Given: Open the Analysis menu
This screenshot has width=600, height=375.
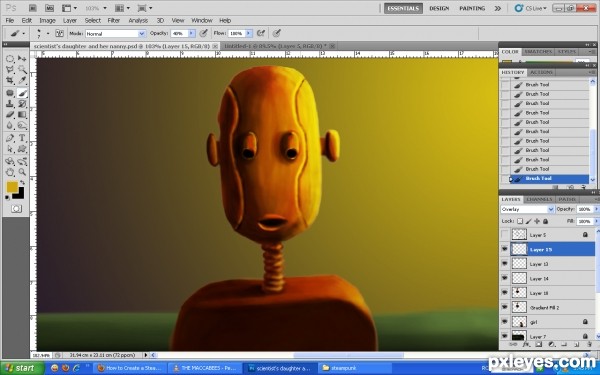Looking at the screenshot, I should pos(138,20).
